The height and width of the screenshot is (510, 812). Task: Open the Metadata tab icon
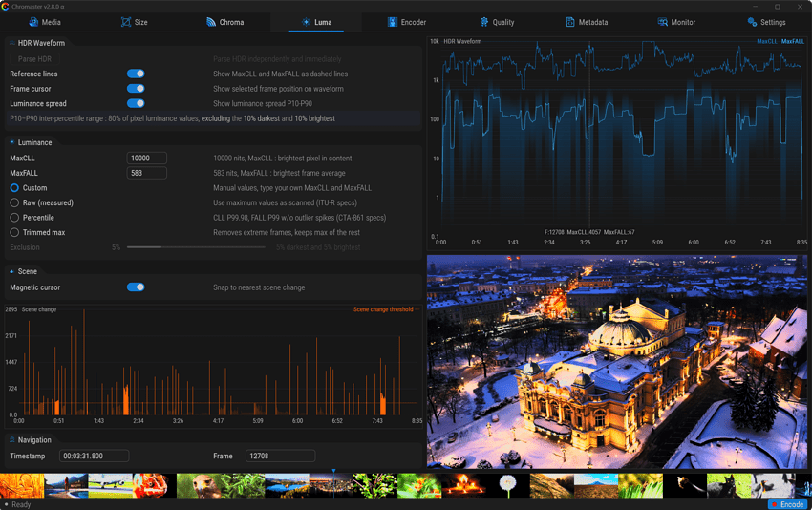[570, 22]
